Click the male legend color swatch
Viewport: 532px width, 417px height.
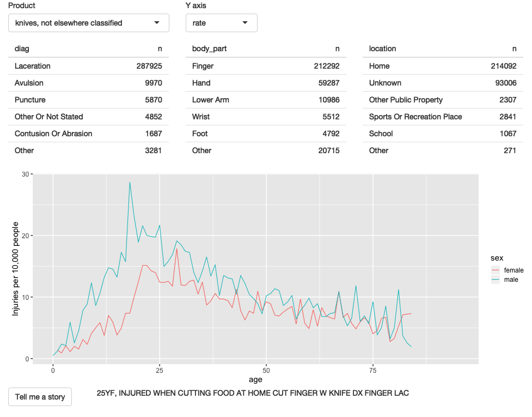(496, 280)
